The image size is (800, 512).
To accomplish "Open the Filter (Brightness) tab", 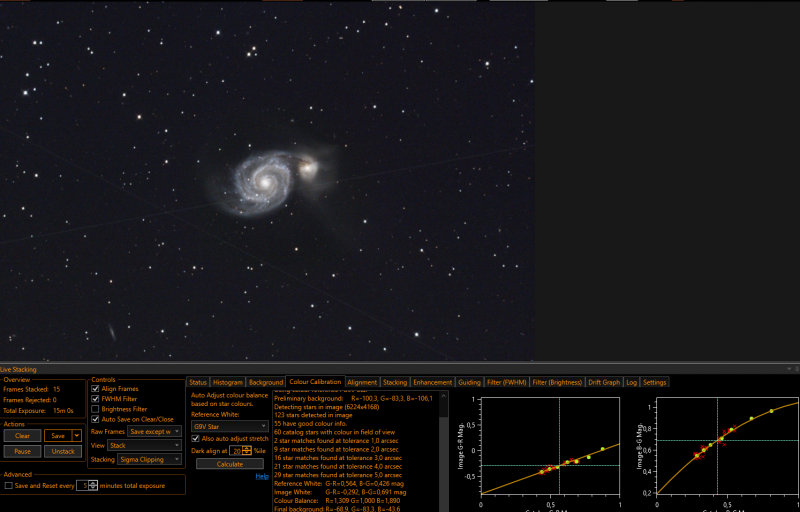I will pyautogui.click(x=557, y=382).
